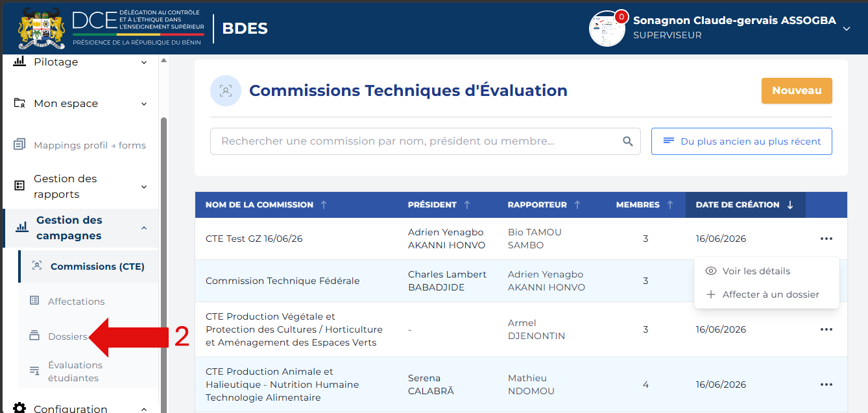The height and width of the screenshot is (413, 868).
Task: Click sort arrow next to Rapporteur
Action: pos(577,205)
